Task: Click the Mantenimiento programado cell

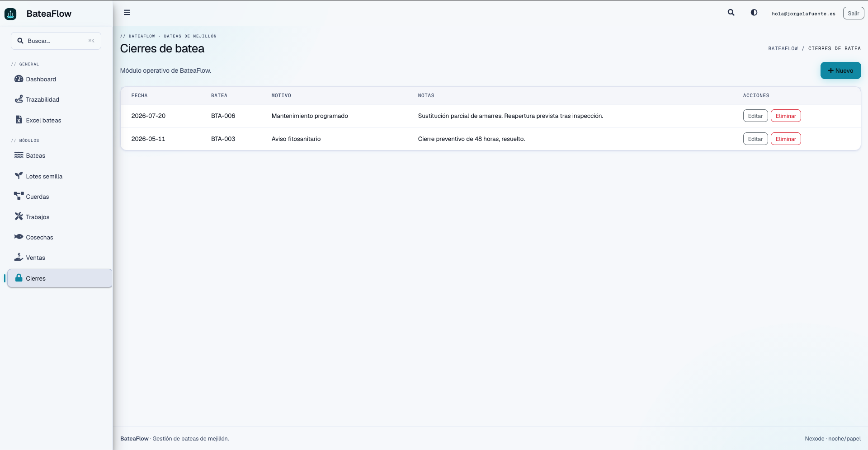Action: click(310, 116)
